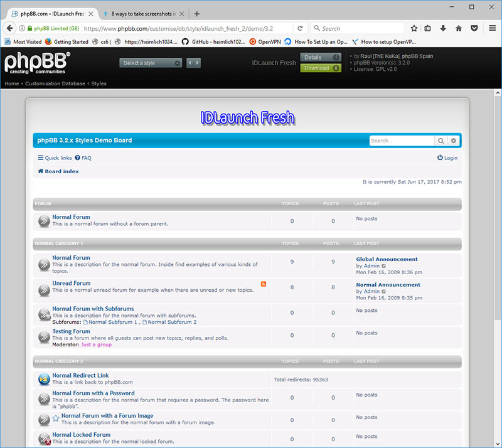Click the green padlock security icon

pos(29,28)
